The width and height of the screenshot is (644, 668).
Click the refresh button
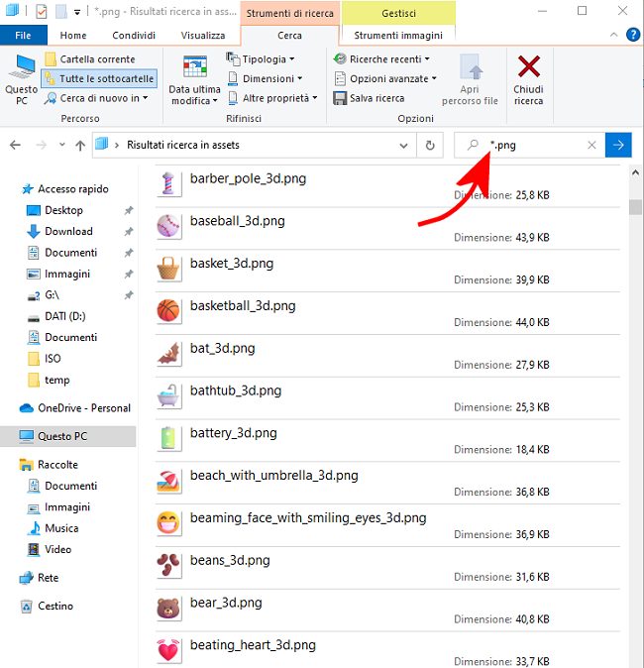click(430, 146)
